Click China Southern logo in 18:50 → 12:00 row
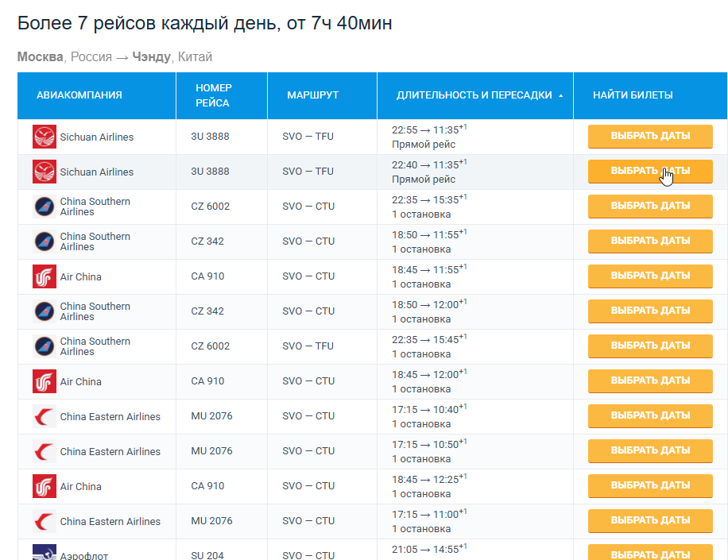This screenshot has height=560, width=728. click(x=45, y=311)
